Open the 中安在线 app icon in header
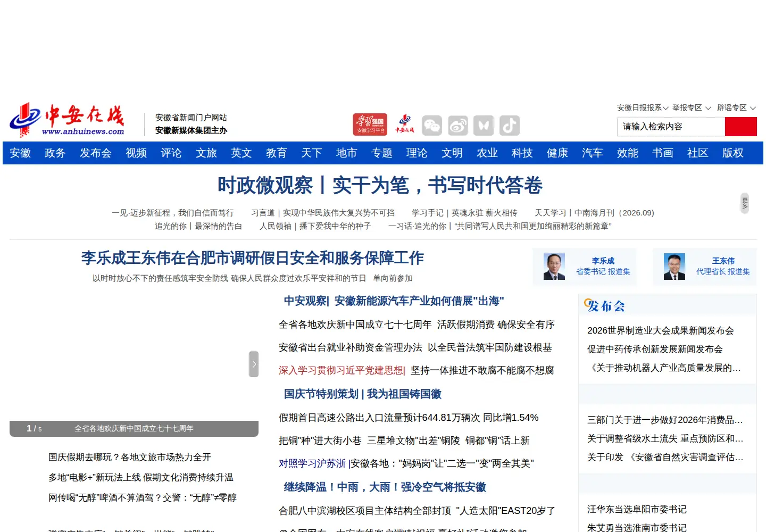 (405, 124)
